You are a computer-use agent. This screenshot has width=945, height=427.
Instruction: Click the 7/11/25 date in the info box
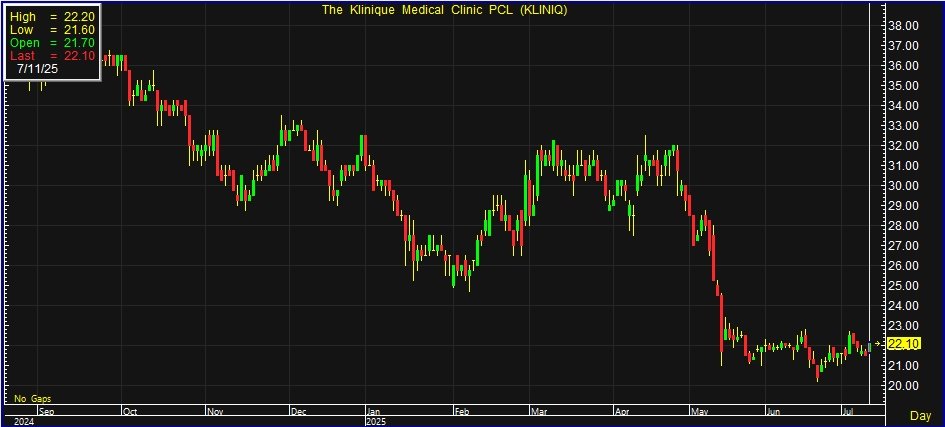[37, 70]
